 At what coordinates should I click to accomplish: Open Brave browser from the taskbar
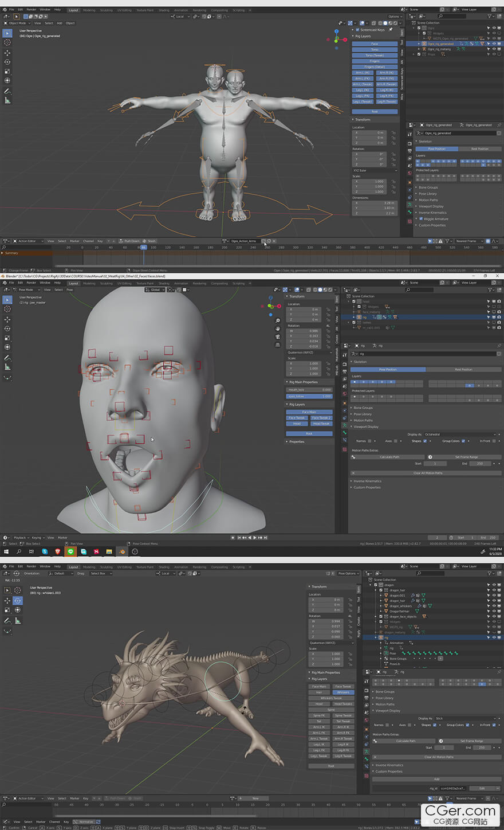[58, 551]
